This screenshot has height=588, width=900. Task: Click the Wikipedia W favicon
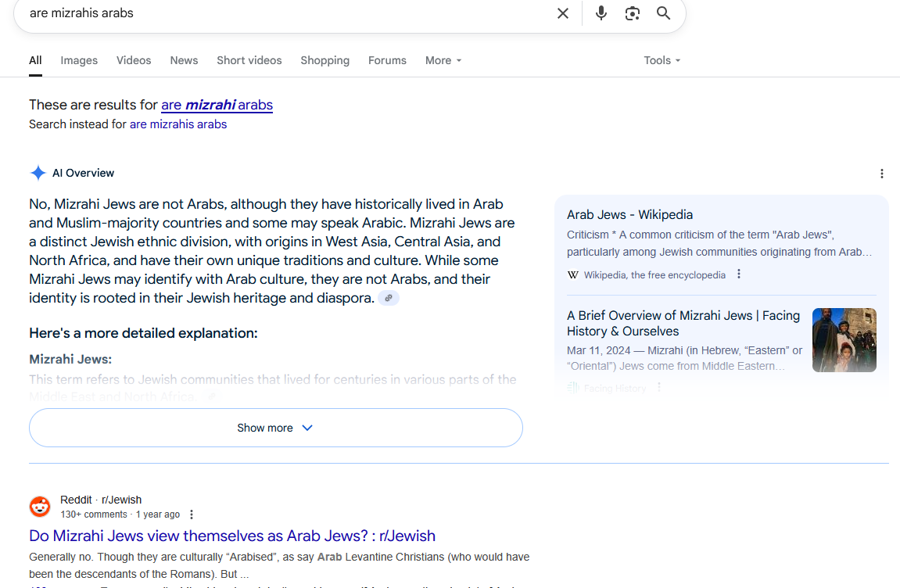tap(573, 275)
